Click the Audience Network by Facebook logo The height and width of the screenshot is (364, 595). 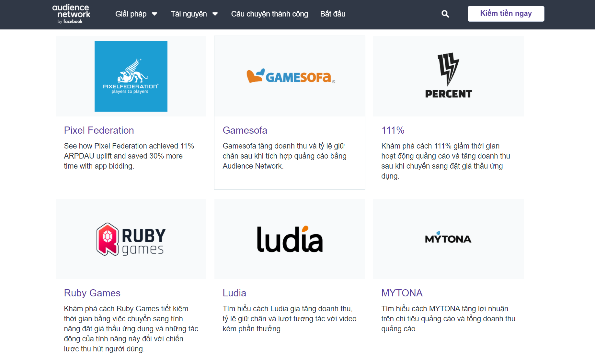coord(71,14)
